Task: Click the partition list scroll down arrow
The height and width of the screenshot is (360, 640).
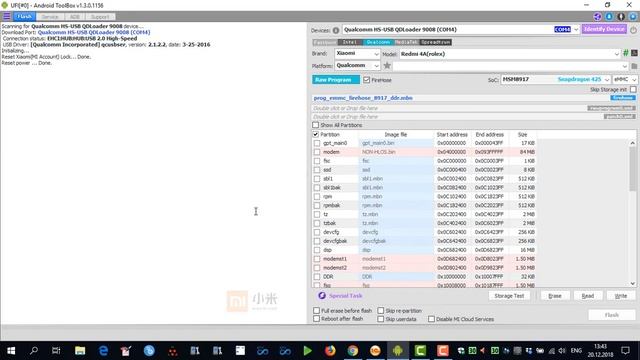Action: point(633,284)
